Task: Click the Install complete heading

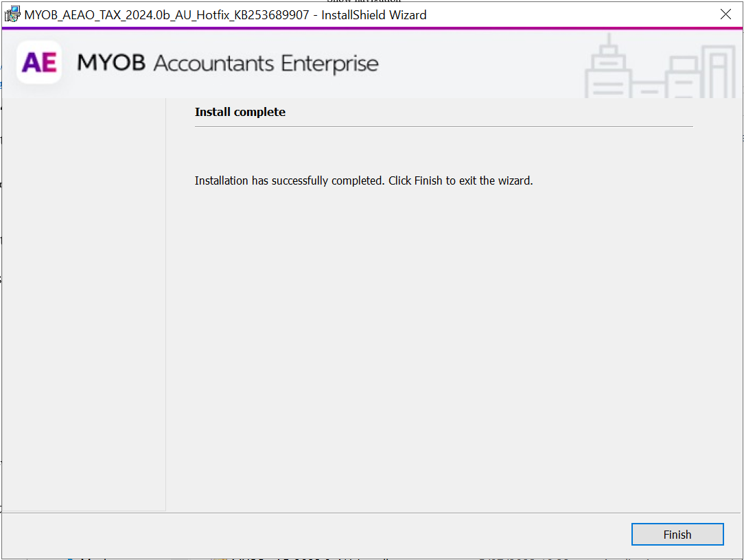Action: coord(240,112)
